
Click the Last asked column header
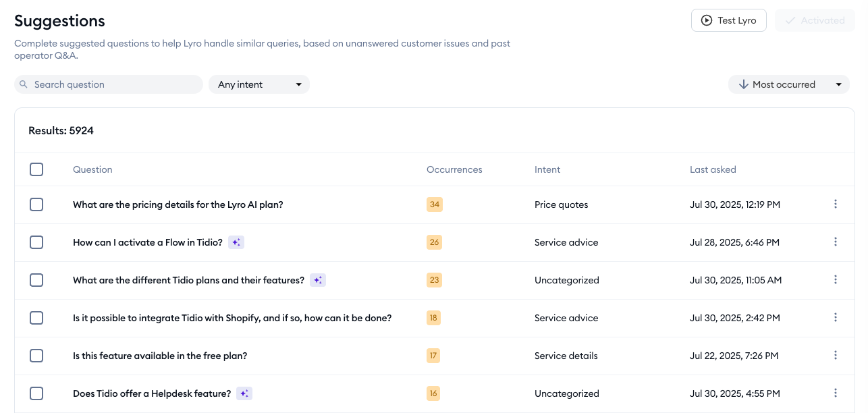pos(713,169)
